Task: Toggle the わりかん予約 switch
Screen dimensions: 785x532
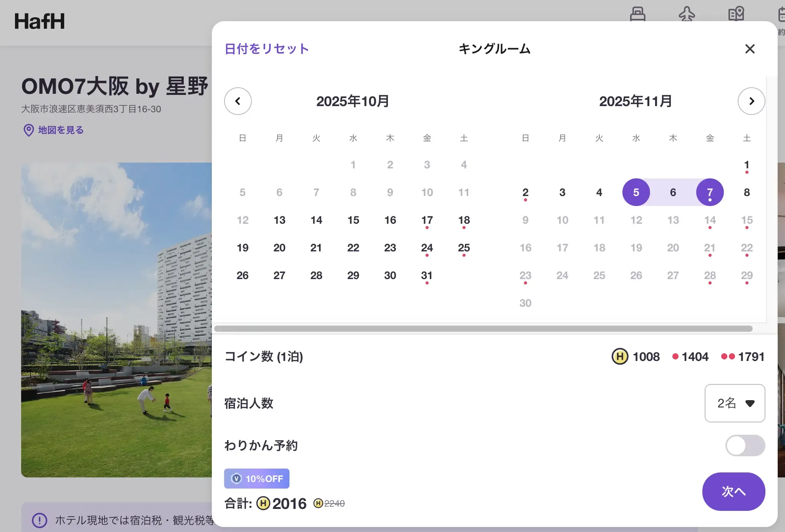Action: [x=745, y=446]
